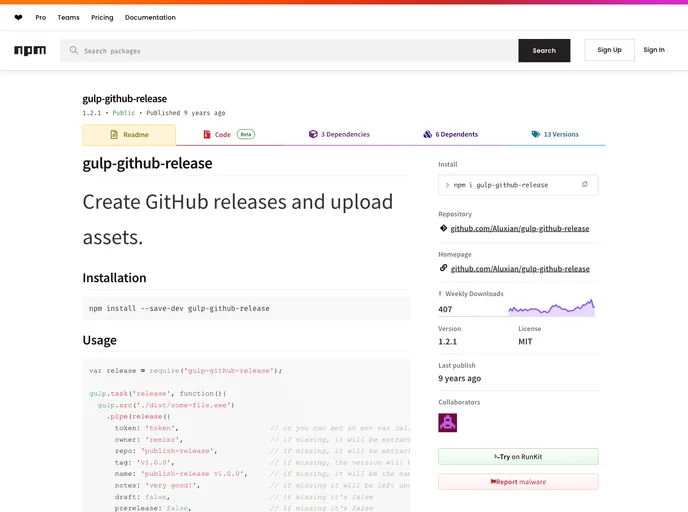Click the git repository diamond icon
The image size is (688, 512).
click(x=443, y=228)
